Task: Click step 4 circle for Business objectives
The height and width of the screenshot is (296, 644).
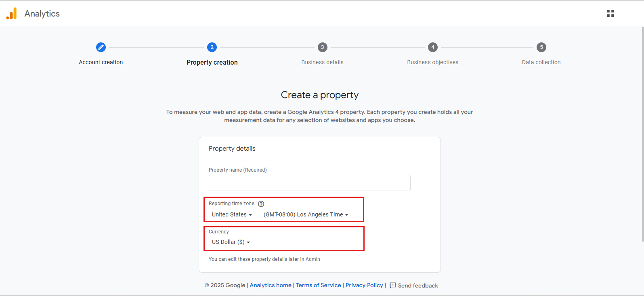Action: tap(433, 47)
